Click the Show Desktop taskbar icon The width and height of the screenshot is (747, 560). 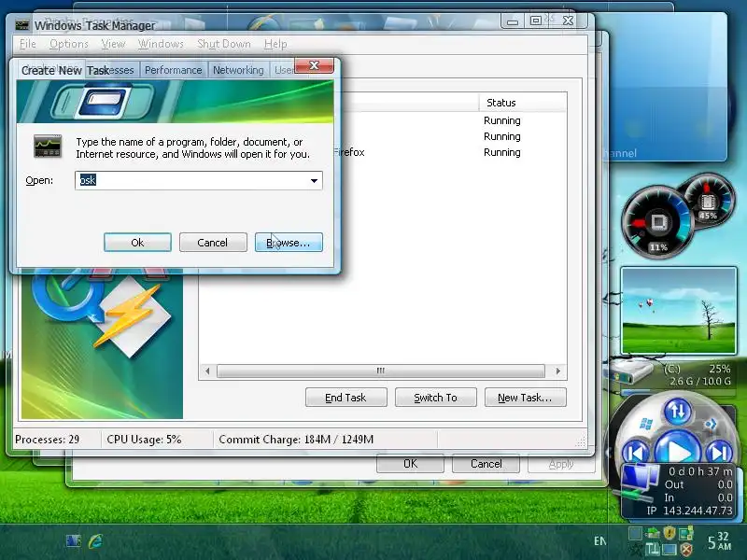point(74,540)
